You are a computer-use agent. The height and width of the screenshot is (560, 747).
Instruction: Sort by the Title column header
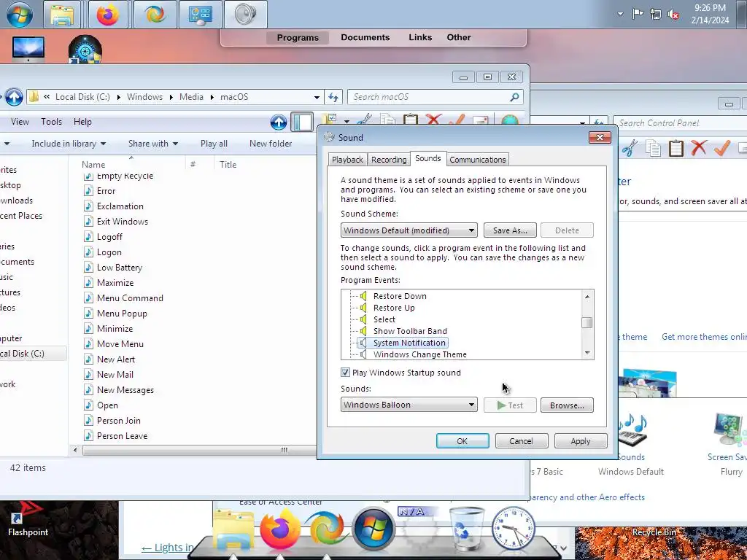228,165
